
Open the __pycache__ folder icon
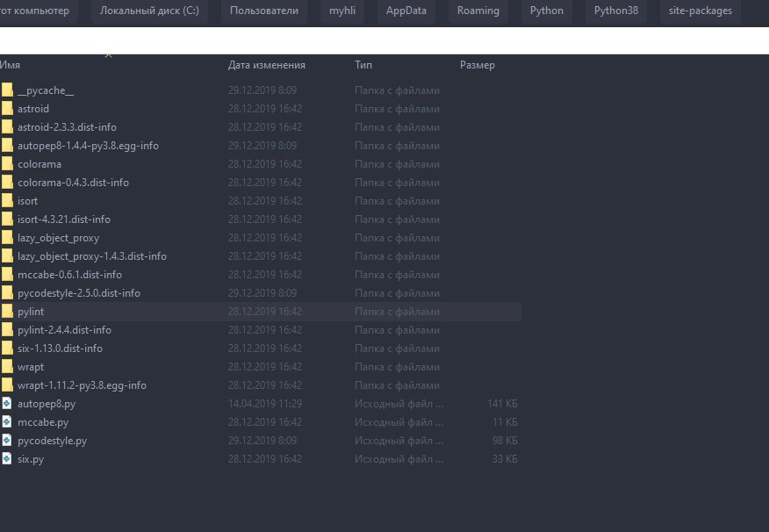(7, 90)
